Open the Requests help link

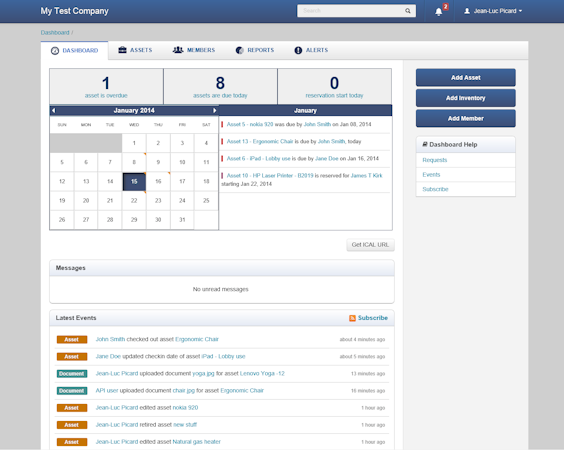point(435,160)
